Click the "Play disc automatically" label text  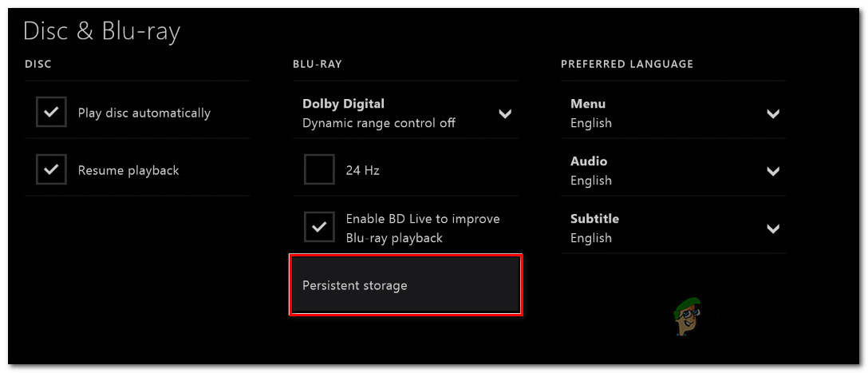144,113
